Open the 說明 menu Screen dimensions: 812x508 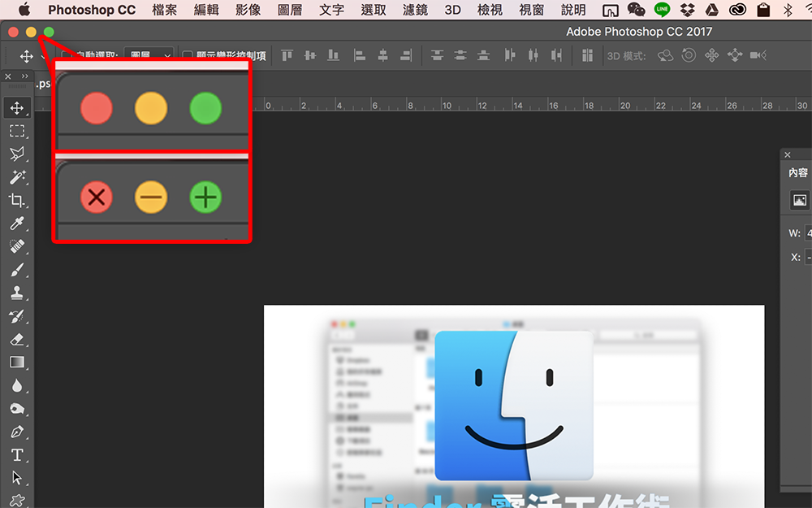point(573,10)
